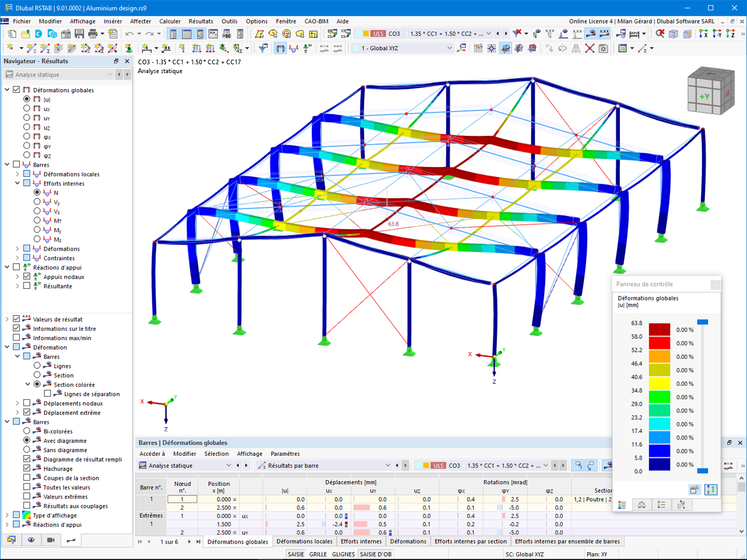The width and height of the screenshot is (747, 560).
Task: Select the mirror structure tool
Action: click(x=576, y=48)
